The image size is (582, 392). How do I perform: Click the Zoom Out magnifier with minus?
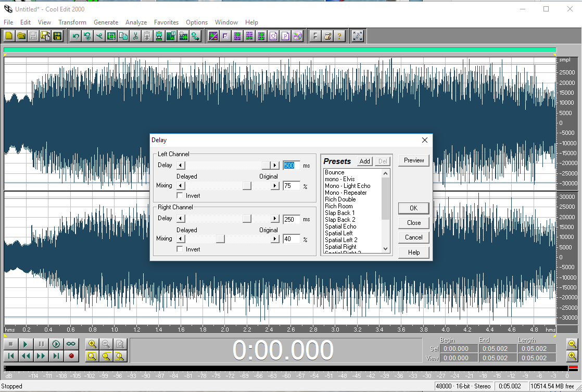(106, 344)
